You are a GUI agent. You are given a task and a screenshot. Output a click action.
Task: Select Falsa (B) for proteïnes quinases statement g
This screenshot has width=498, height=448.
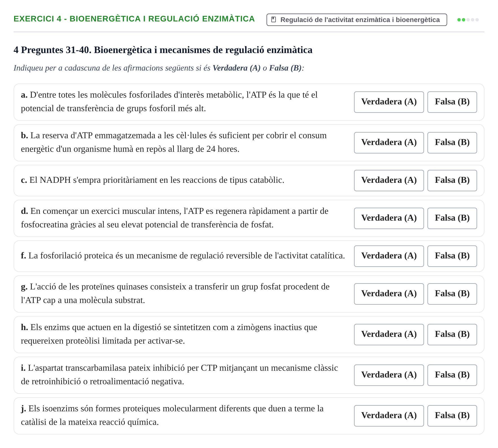452,294
